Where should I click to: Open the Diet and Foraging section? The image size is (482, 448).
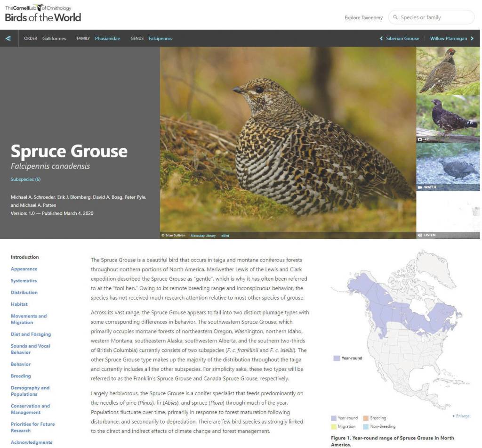point(31,334)
